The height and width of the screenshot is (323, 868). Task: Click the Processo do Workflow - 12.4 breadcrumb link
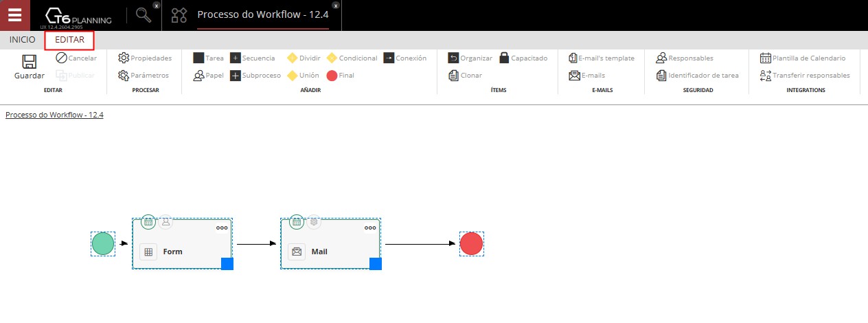click(54, 115)
